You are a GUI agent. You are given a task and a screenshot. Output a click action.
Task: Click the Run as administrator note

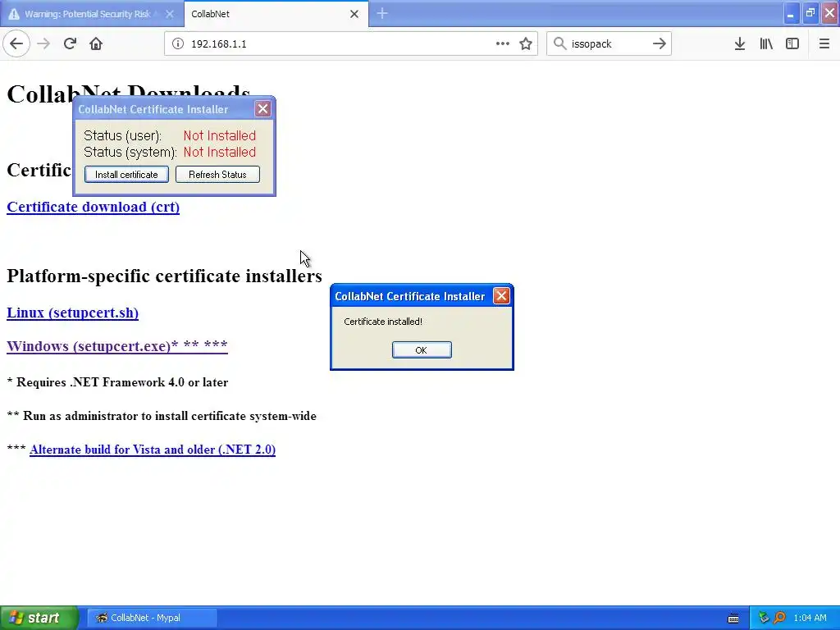pos(162,416)
